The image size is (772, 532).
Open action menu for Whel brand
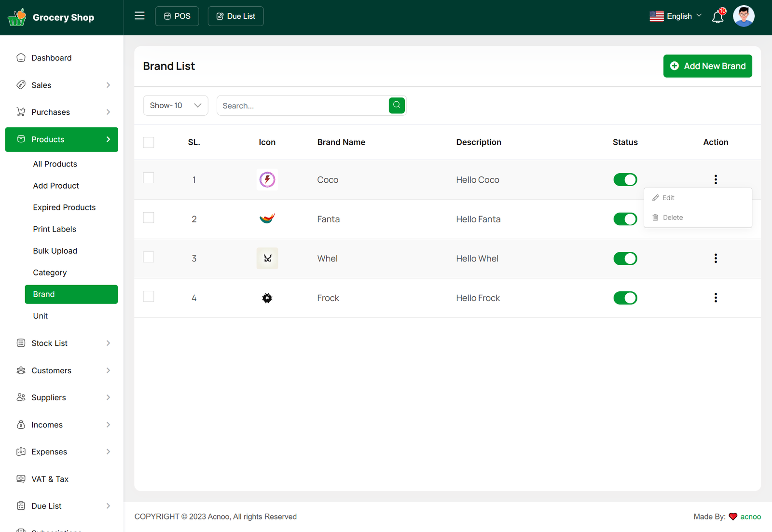716,259
